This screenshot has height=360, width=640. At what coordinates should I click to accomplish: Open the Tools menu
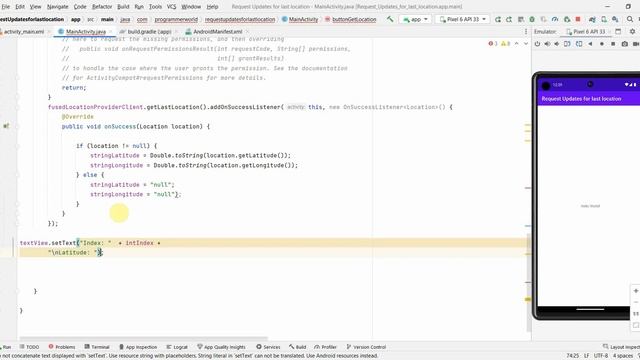(155, 7)
